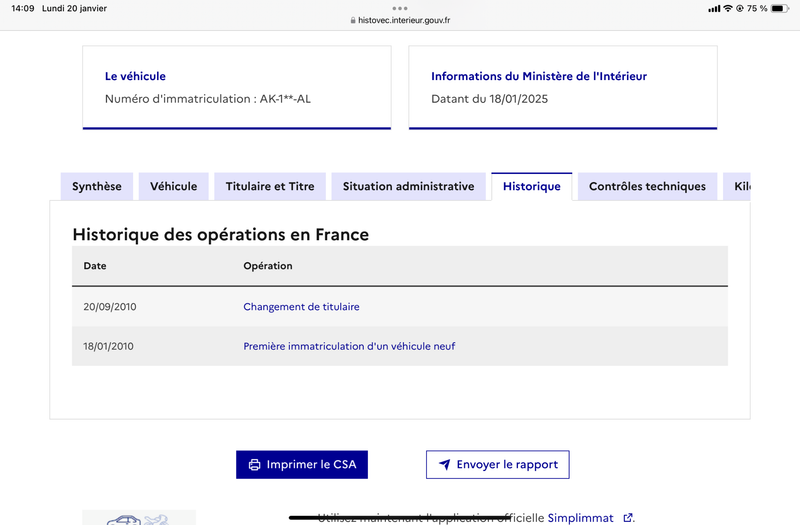
Task: Click Première immatriculation d'un véhicule neuf
Action: [349, 346]
